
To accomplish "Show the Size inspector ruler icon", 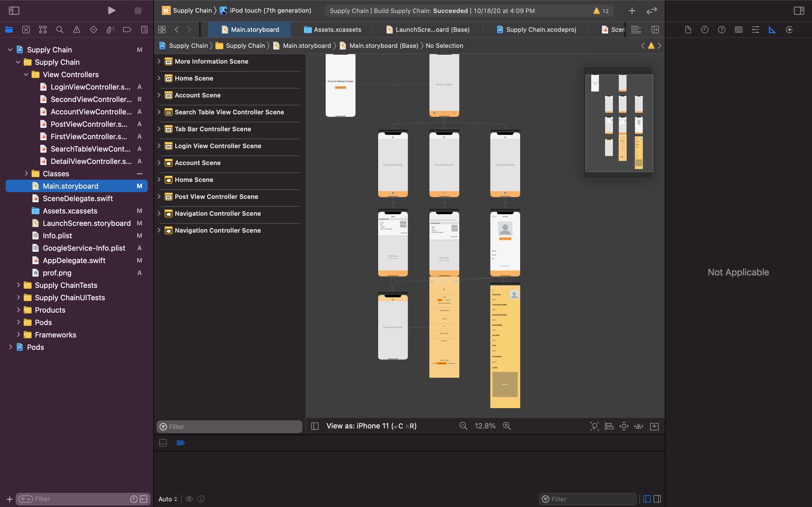I will pyautogui.click(x=772, y=30).
